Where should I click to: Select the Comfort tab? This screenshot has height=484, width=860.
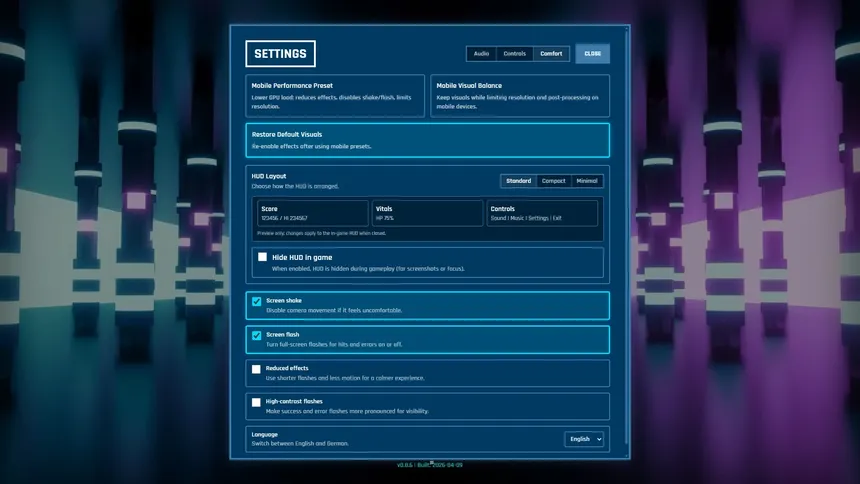[551, 54]
